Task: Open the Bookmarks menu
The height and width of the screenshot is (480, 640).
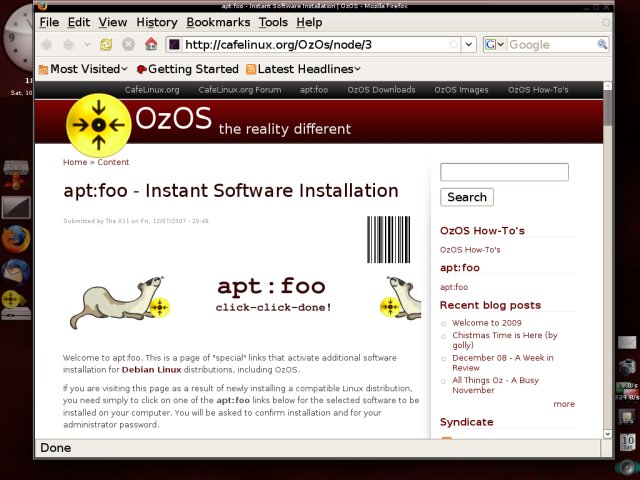Action: [218, 22]
